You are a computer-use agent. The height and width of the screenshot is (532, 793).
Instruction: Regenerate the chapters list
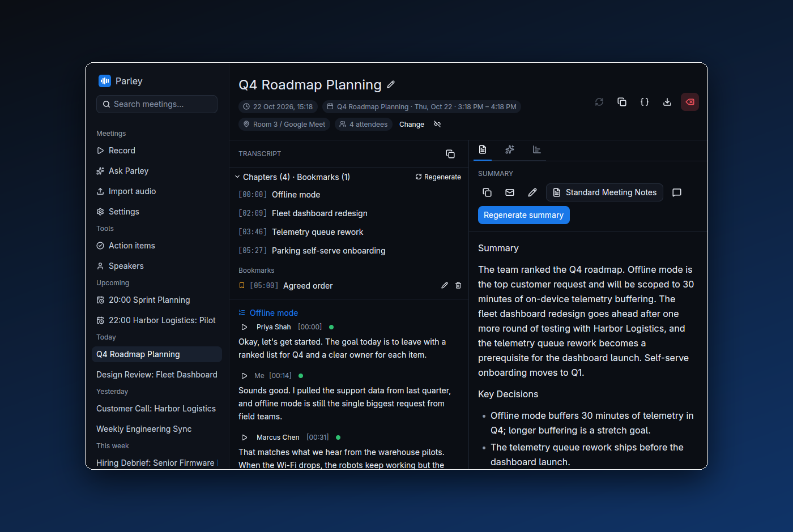(x=438, y=177)
